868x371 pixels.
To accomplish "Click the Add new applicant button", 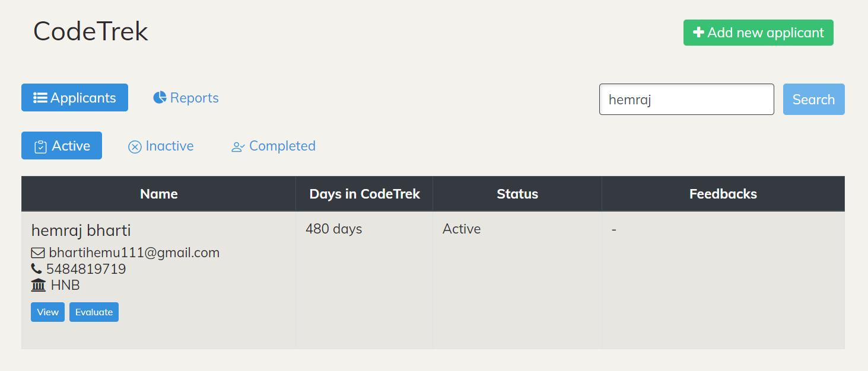I will click(758, 33).
